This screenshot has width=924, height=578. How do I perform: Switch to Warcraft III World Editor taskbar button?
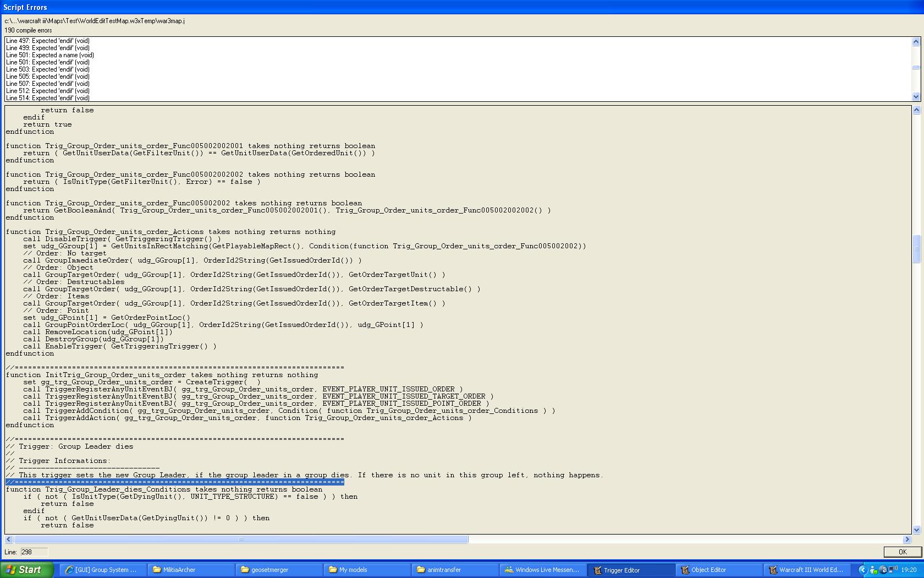pyautogui.click(x=806, y=570)
